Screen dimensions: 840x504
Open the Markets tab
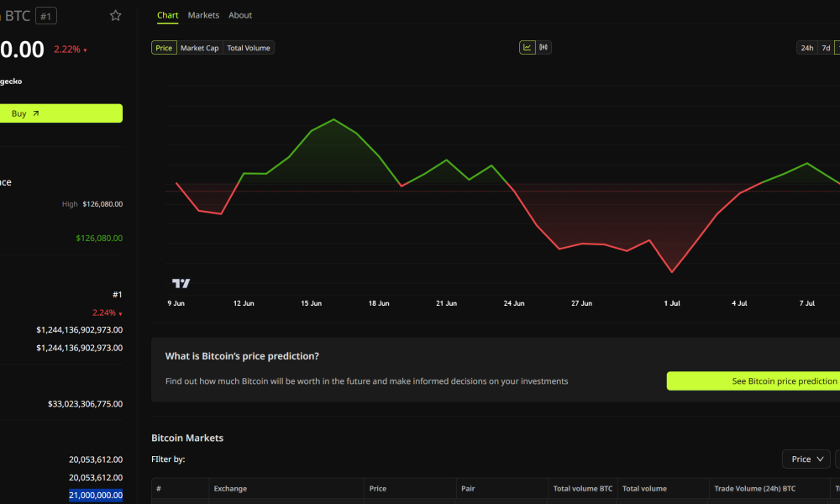click(203, 15)
